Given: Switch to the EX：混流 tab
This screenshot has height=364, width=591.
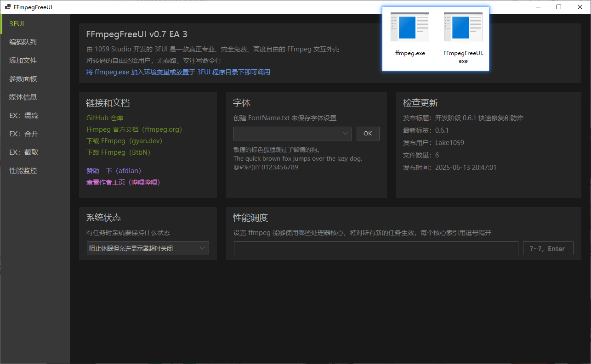Looking at the screenshot, I should point(35,116).
